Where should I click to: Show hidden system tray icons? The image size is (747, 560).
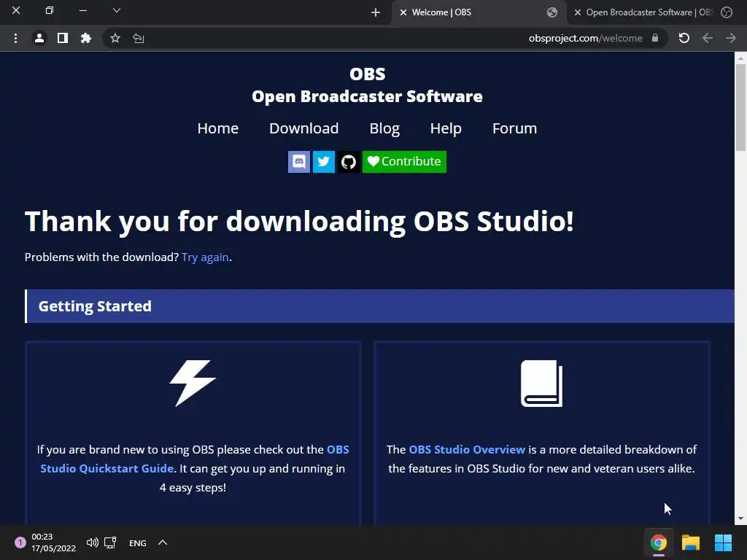pos(163,542)
